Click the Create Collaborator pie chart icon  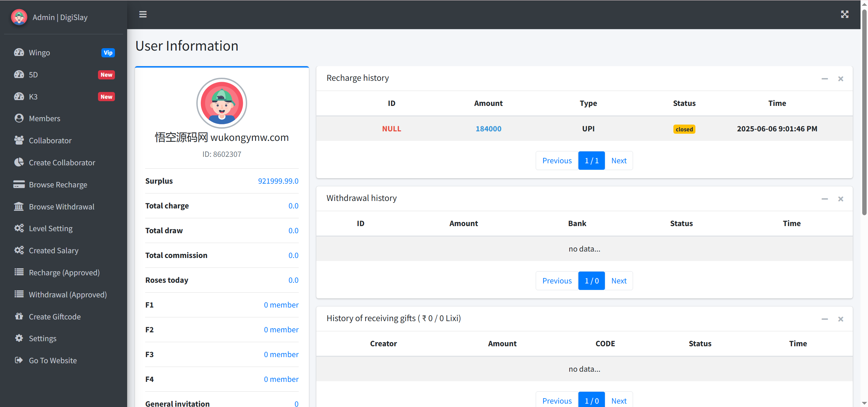[19, 162]
